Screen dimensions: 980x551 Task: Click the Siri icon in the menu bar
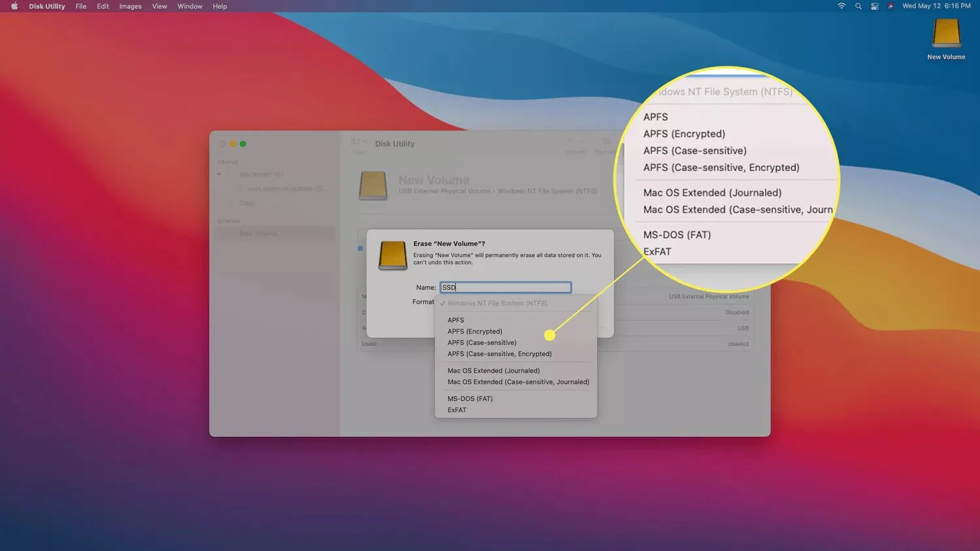890,6
